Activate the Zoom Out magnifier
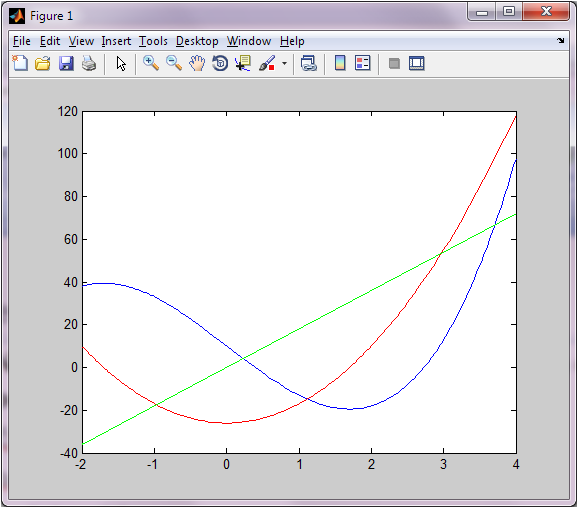Image resolution: width=578 pixels, height=508 pixels. 174,63
